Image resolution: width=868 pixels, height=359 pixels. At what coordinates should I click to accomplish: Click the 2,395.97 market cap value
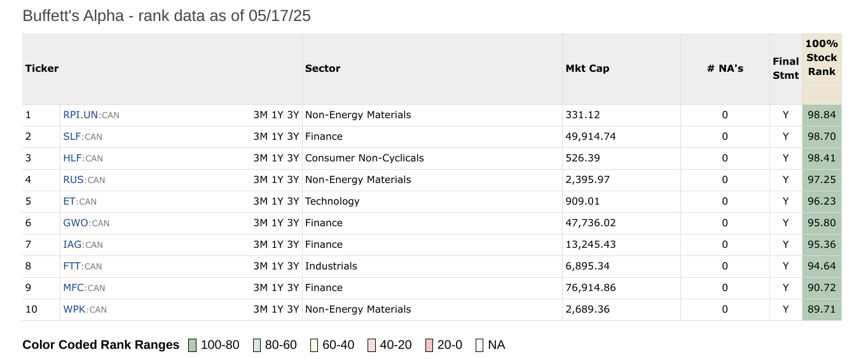[x=588, y=180]
